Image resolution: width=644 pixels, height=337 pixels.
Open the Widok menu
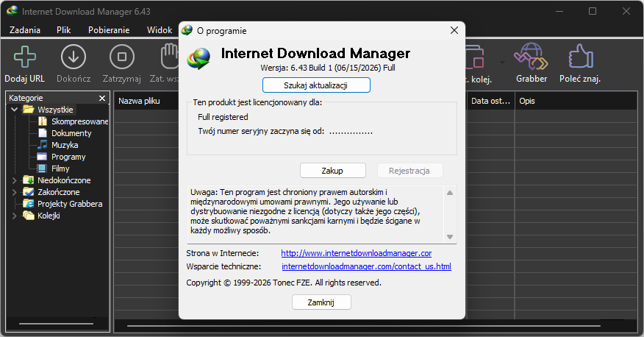click(x=160, y=30)
